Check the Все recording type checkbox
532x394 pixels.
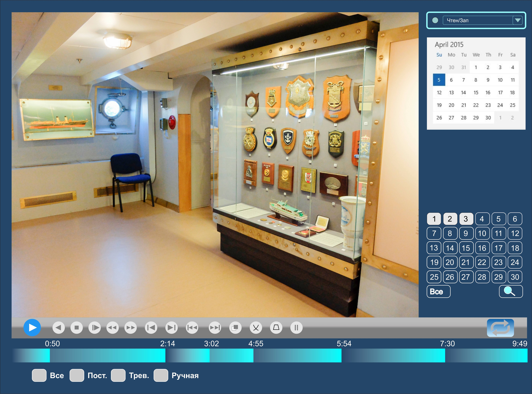[x=39, y=375]
